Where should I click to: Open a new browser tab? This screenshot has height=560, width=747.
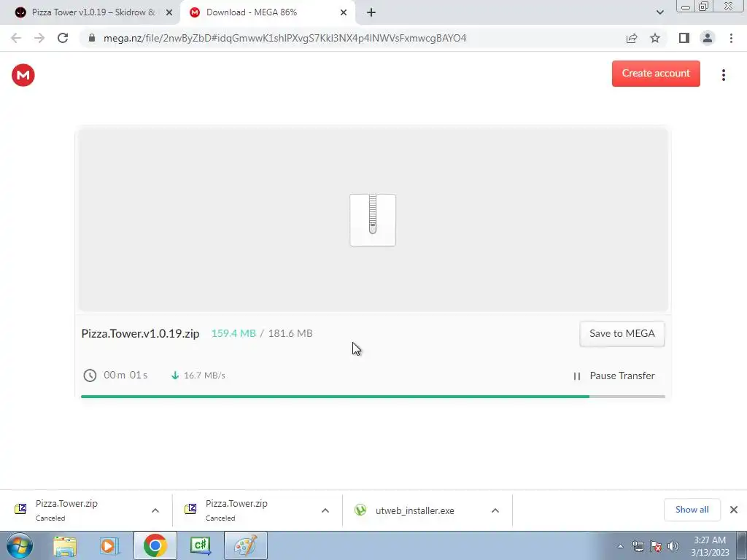[x=371, y=12]
